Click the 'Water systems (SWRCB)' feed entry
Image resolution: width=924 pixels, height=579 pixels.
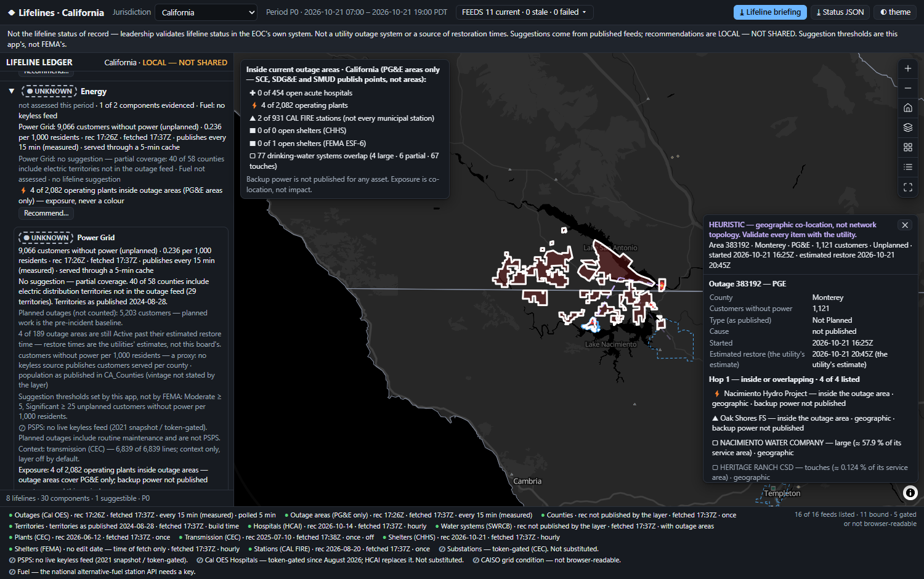pyautogui.click(x=574, y=526)
